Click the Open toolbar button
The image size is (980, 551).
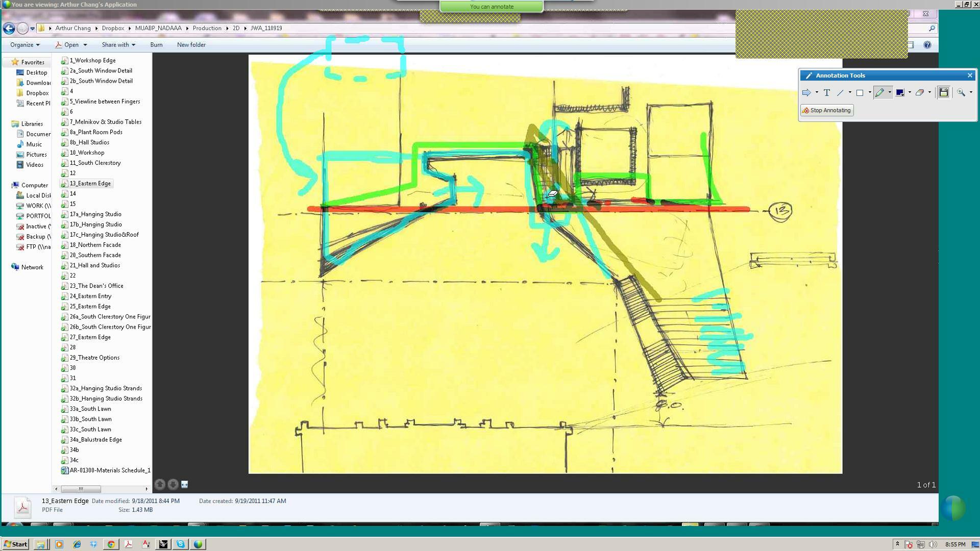tap(67, 45)
